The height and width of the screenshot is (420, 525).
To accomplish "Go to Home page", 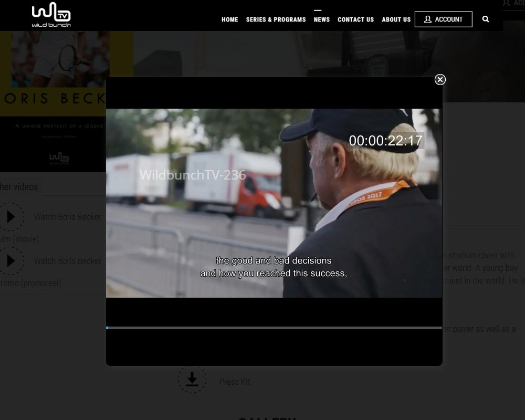I will point(230,19).
